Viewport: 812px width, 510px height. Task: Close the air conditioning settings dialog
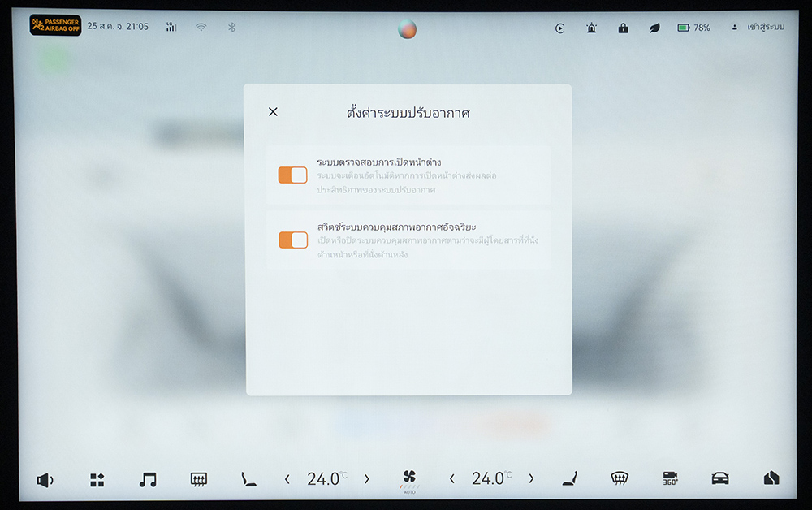[273, 112]
